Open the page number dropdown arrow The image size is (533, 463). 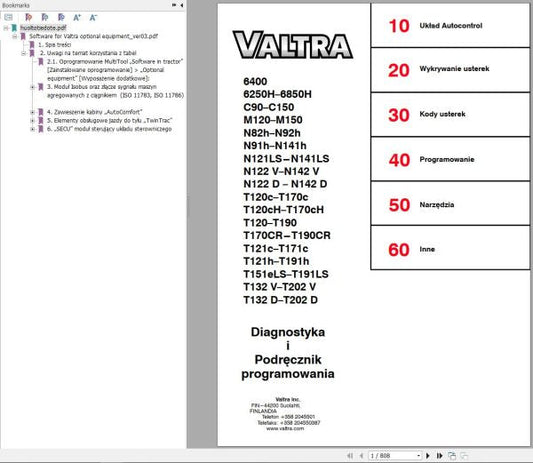click(x=419, y=456)
